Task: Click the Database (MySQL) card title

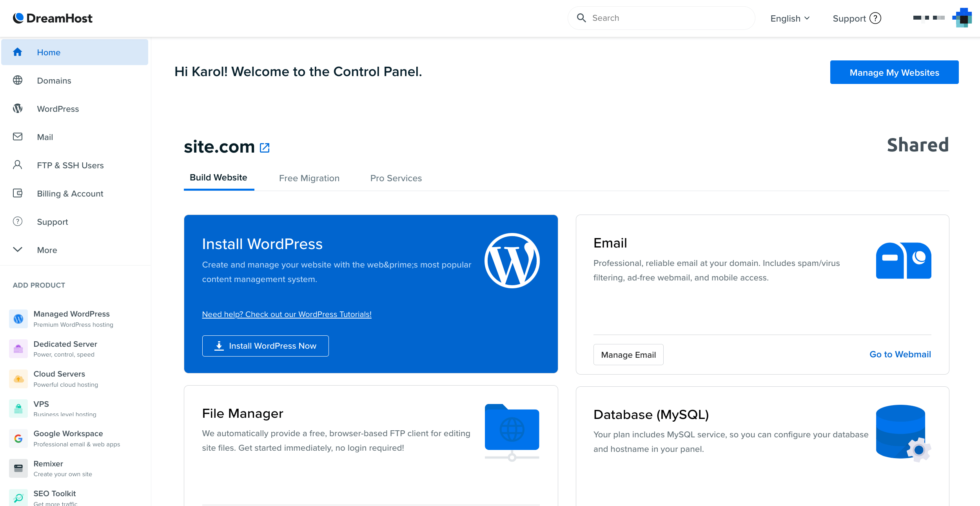Action: point(651,415)
